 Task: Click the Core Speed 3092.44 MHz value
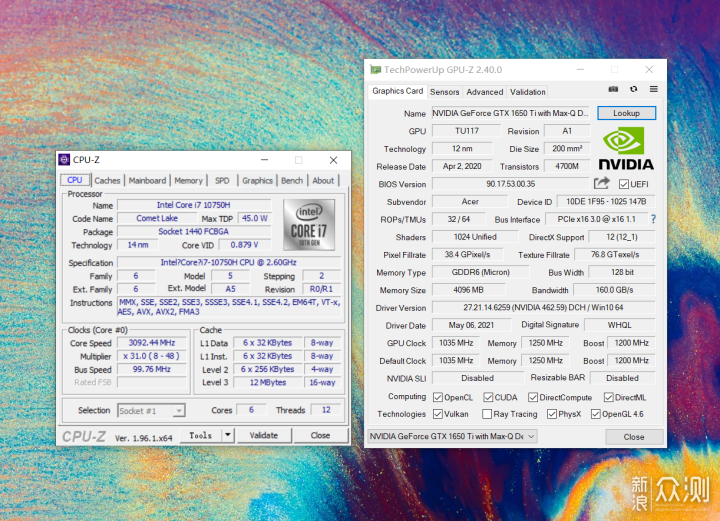click(152, 343)
